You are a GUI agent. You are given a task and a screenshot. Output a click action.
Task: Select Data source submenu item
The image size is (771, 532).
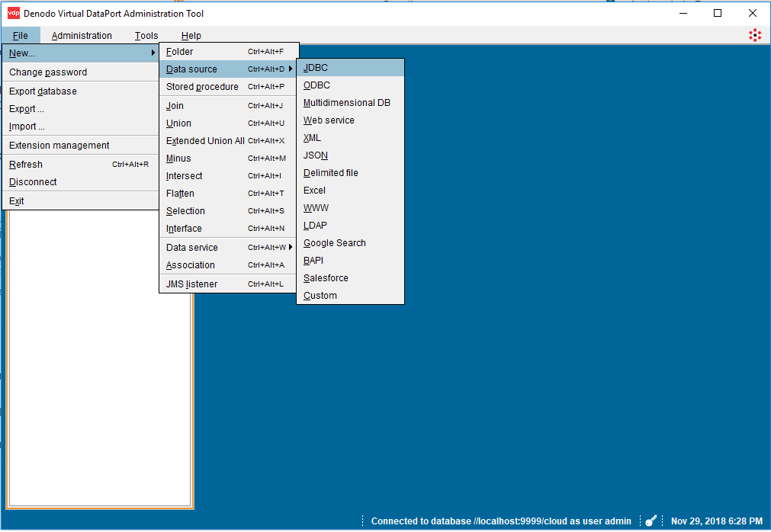pyautogui.click(x=229, y=69)
